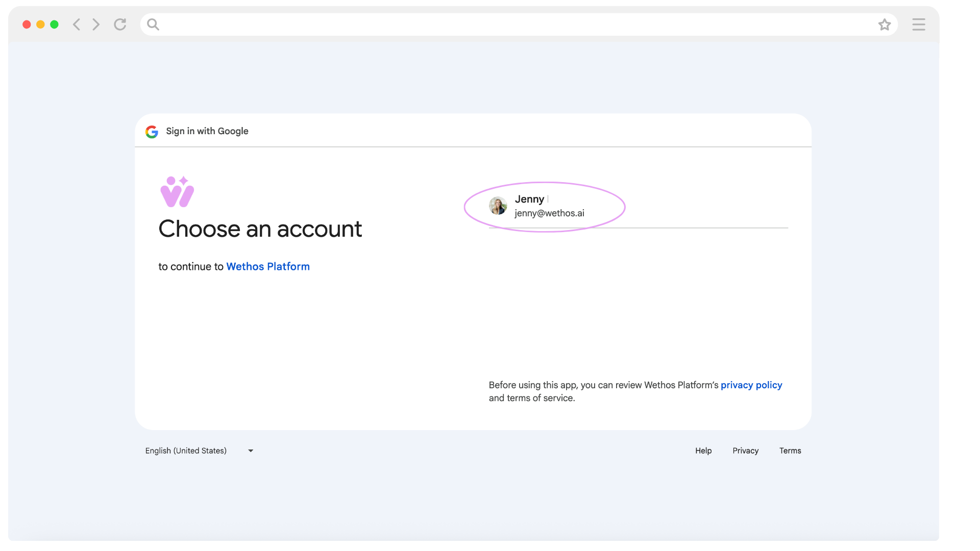Click the language dropdown arrow
The height and width of the screenshot is (551, 980).
251,451
